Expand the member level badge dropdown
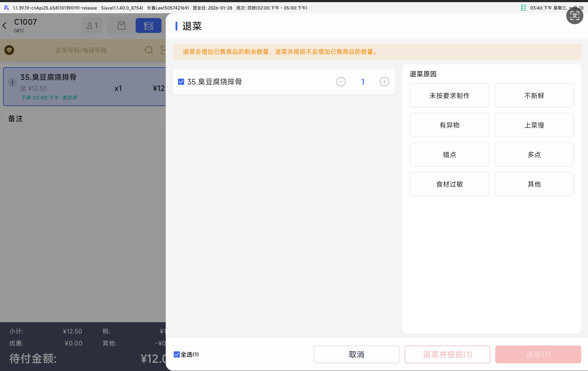 pos(9,50)
